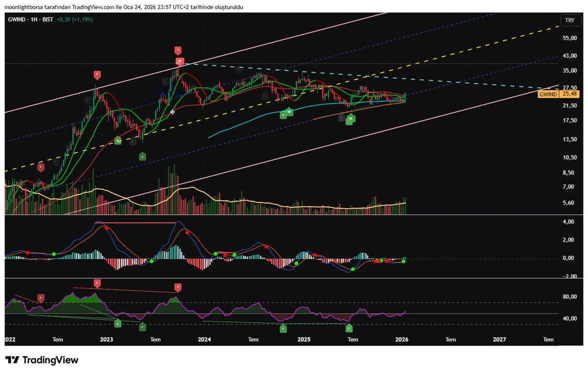Click the 4,00 MACD axis value
This screenshot has width=588, height=374.
tap(569, 222)
